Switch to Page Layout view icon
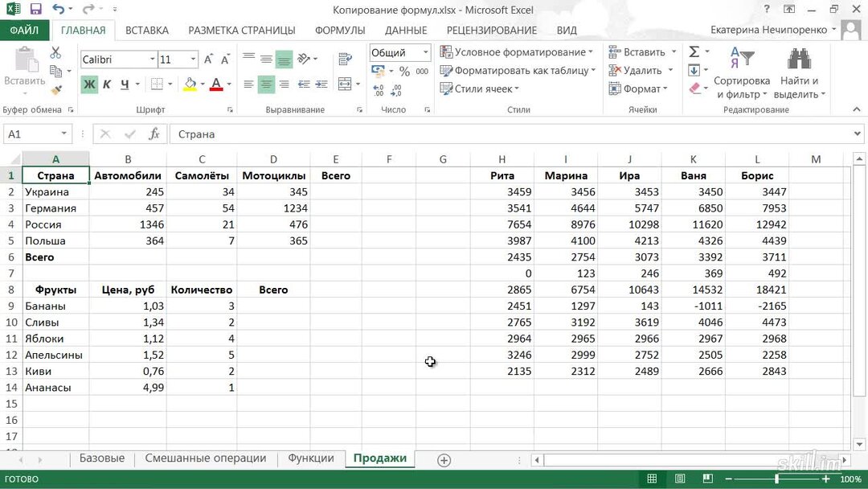This screenshot has width=868, height=489. point(680,479)
